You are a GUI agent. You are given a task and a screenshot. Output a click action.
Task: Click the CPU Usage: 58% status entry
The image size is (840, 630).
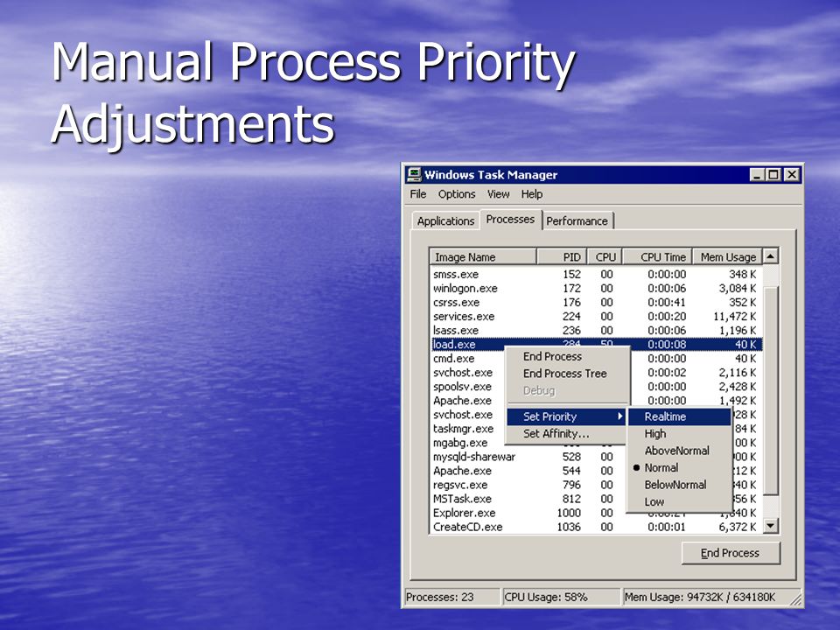pyautogui.click(x=561, y=597)
